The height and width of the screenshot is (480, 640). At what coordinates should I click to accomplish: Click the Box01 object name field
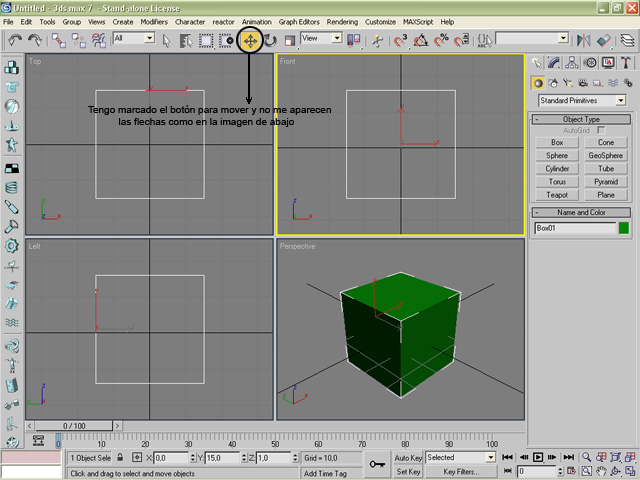pos(575,228)
